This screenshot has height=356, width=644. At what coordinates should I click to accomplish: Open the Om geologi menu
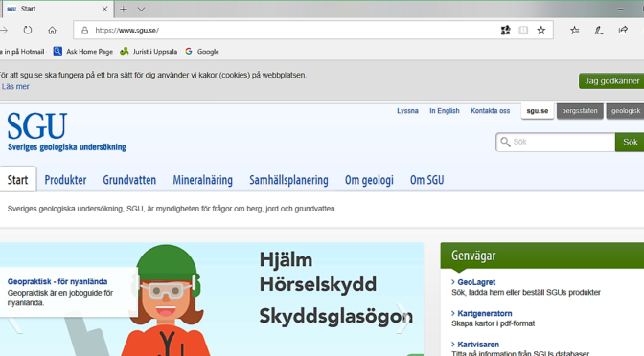click(x=369, y=180)
